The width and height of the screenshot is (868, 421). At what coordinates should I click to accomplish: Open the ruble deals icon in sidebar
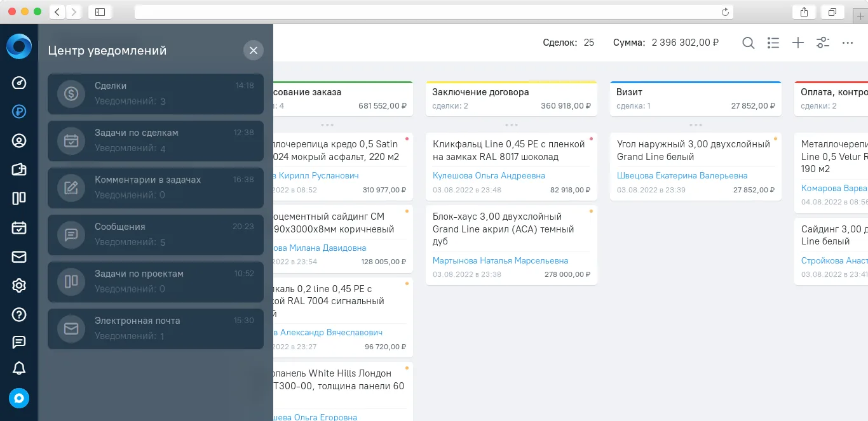19,112
